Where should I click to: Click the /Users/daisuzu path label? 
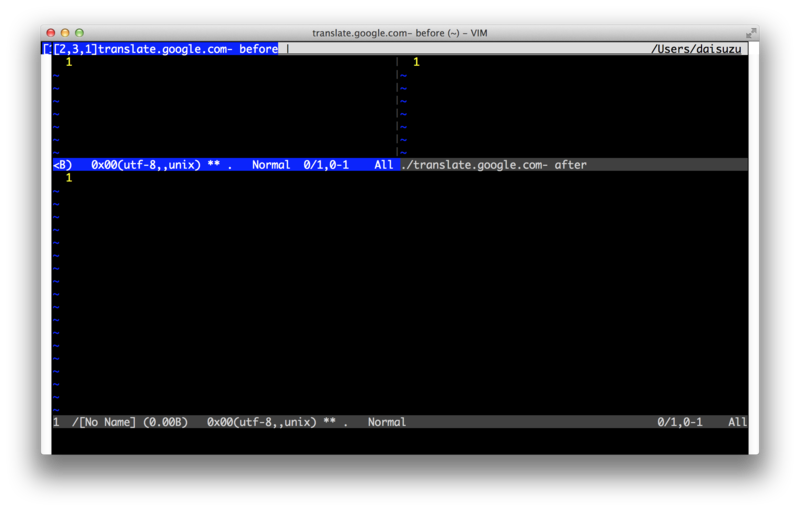click(696, 49)
